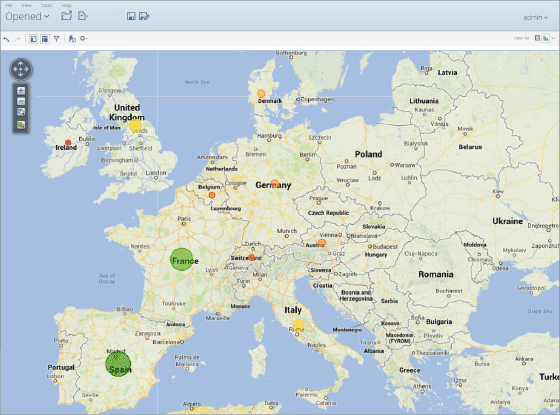Click the New file dropdown button
Image resolution: width=560 pixels, height=415 pixels.
pos(83,16)
